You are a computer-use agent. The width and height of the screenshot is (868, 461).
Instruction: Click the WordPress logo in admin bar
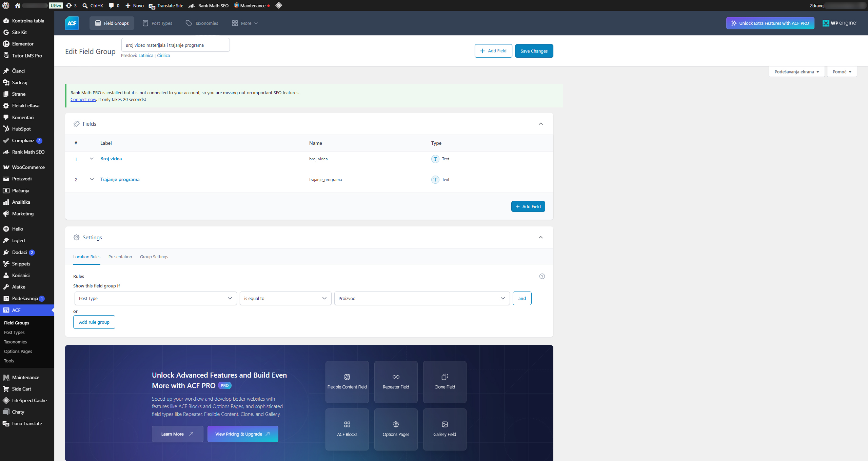click(x=6, y=5)
